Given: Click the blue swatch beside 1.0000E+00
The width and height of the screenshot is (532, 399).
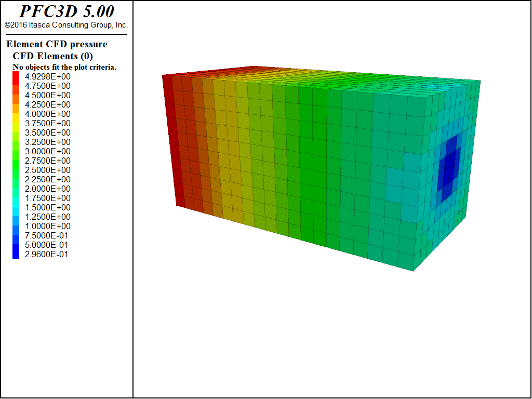Looking at the screenshot, I should [16, 226].
